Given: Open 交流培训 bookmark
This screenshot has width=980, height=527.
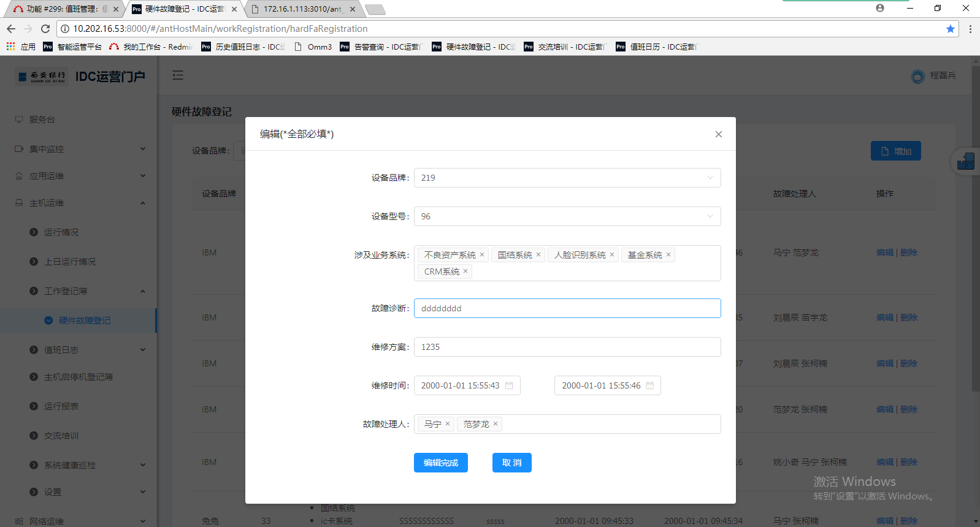Looking at the screenshot, I should (565, 47).
